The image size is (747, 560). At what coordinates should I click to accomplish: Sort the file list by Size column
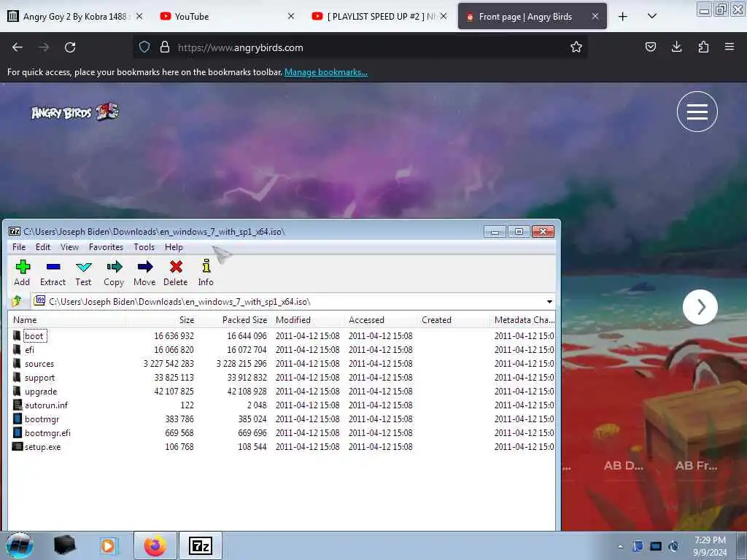point(161,320)
